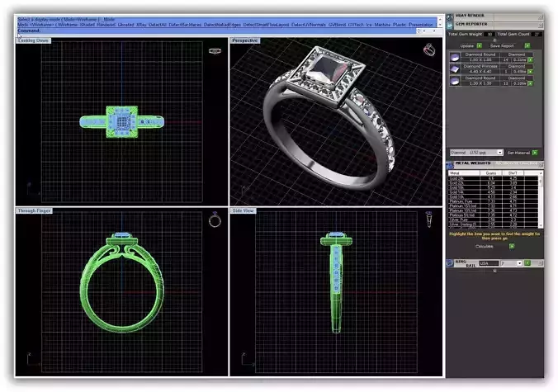Click the Update label in Gem Reporter
Image resolution: width=558 pixels, height=392 pixels.
tap(467, 46)
